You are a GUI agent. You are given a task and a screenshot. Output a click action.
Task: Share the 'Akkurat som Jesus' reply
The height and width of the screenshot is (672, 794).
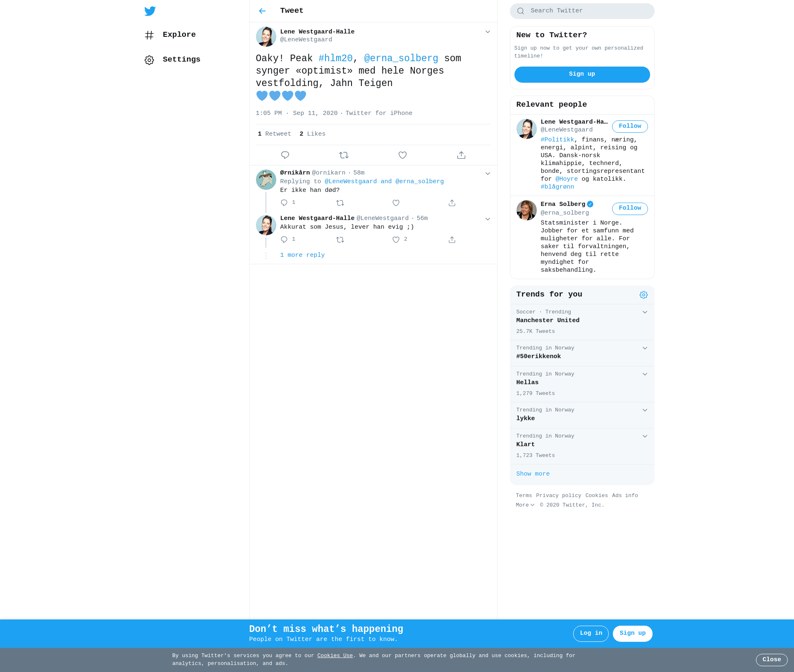tap(452, 239)
